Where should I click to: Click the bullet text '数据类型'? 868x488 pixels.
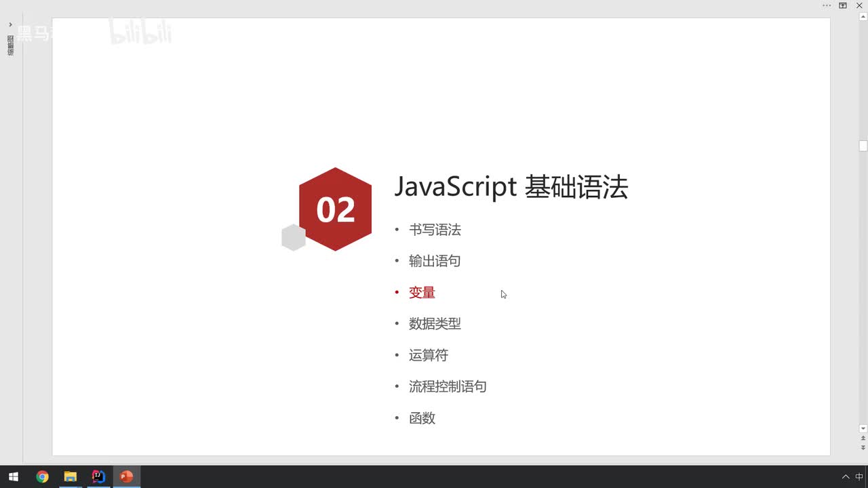click(435, 324)
